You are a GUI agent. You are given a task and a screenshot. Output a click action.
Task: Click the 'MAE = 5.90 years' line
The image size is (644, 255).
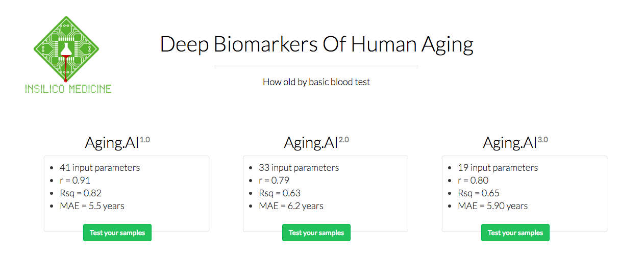click(492, 206)
